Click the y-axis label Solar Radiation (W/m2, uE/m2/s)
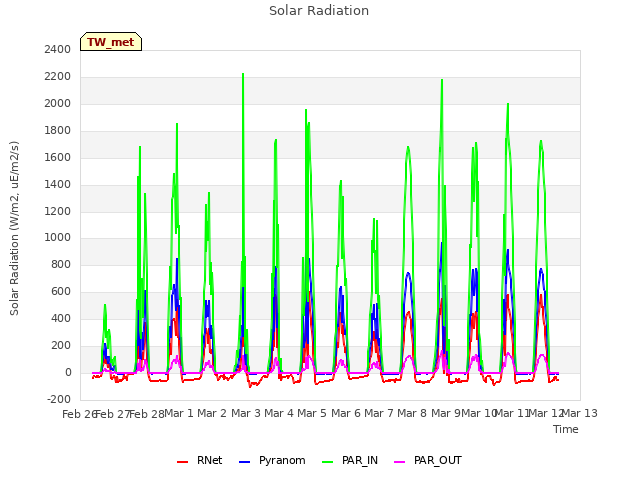Screen dimensions: 640x480 (x=14, y=228)
